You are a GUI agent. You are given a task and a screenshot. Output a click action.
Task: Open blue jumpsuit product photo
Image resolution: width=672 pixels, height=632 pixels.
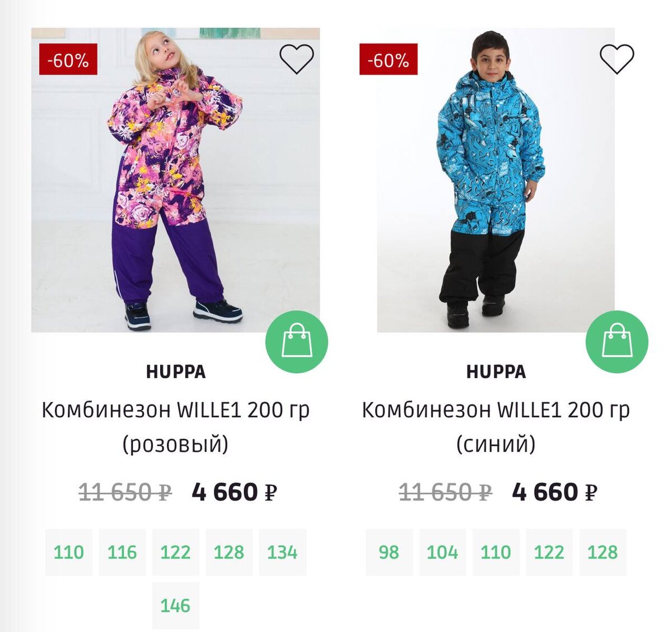click(496, 180)
